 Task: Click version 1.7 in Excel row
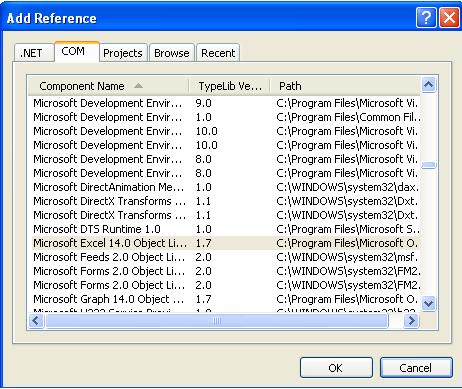(203, 243)
